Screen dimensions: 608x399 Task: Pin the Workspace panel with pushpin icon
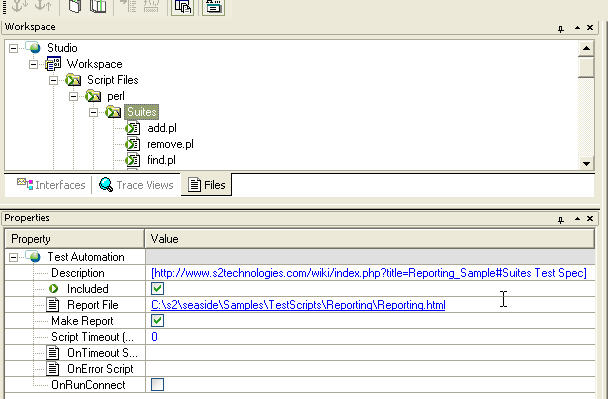pos(561,29)
